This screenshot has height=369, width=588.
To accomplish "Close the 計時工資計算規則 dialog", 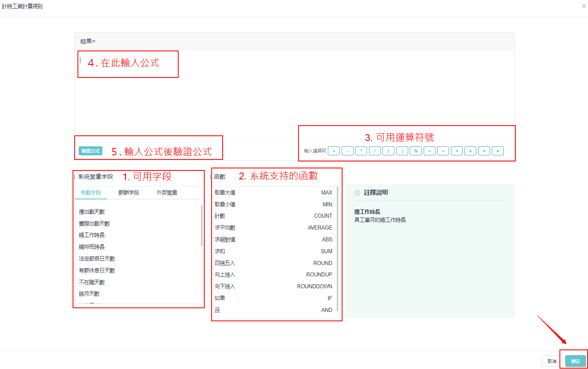I will coord(584,6).
